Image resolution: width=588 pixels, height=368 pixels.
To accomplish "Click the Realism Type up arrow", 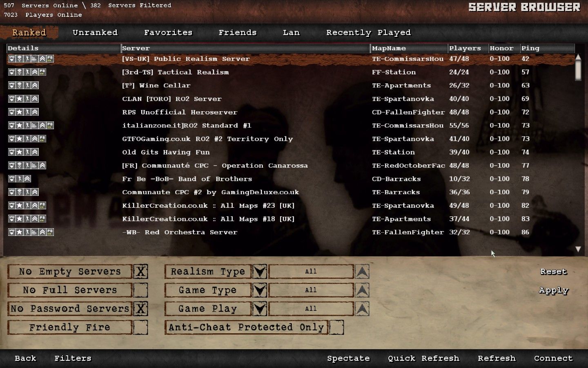I will (362, 272).
